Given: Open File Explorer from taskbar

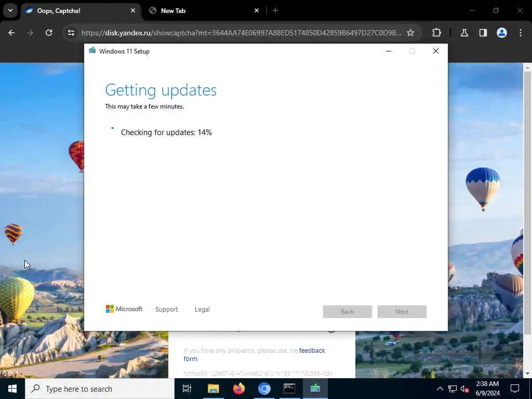Looking at the screenshot, I should click(214, 389).
